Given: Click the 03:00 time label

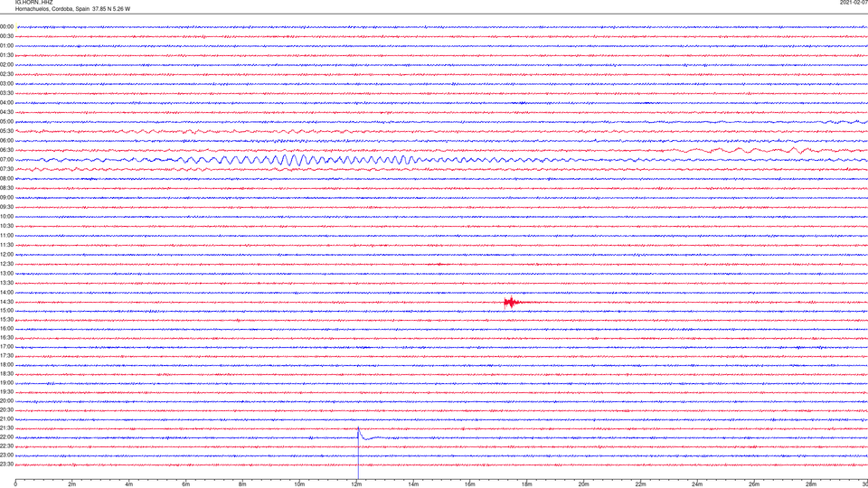Looking at the screenshot, I should tap(6, 83).
